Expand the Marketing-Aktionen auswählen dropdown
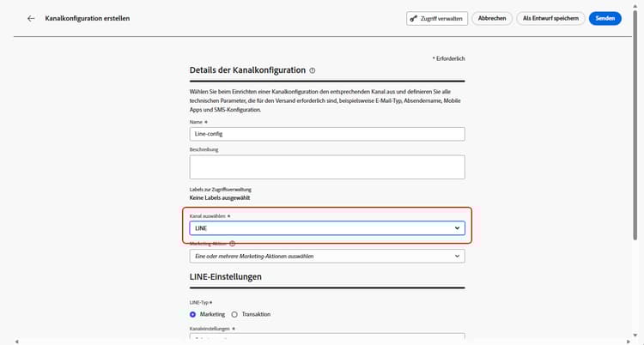 click(327, 256)
